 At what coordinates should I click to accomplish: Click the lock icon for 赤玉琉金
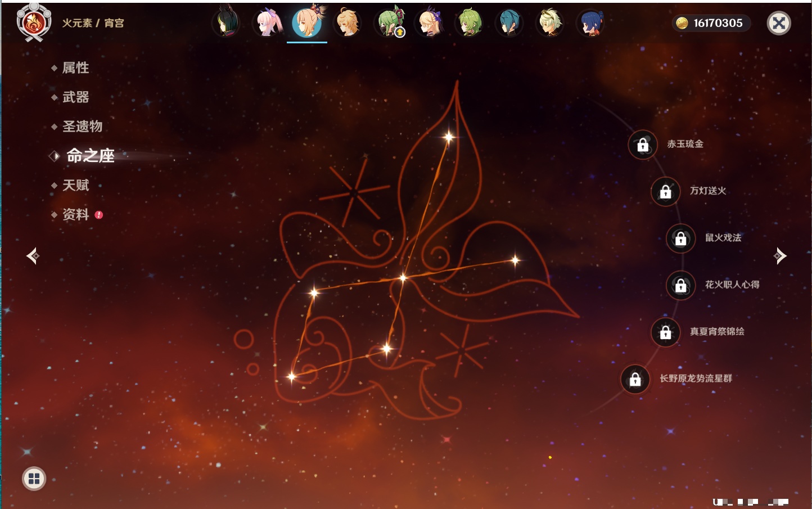[x=643, y=145]
